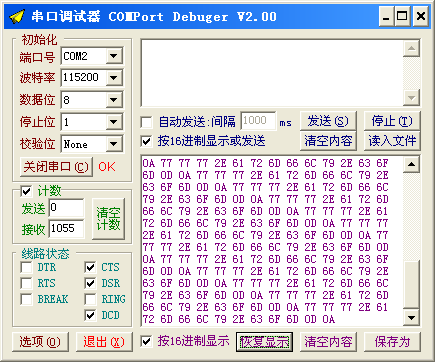Click the 退出 (X) exit button
Image resolution: width=435 pixels, height=362 pixels.
pyautogui.click(x=104, y=342)
